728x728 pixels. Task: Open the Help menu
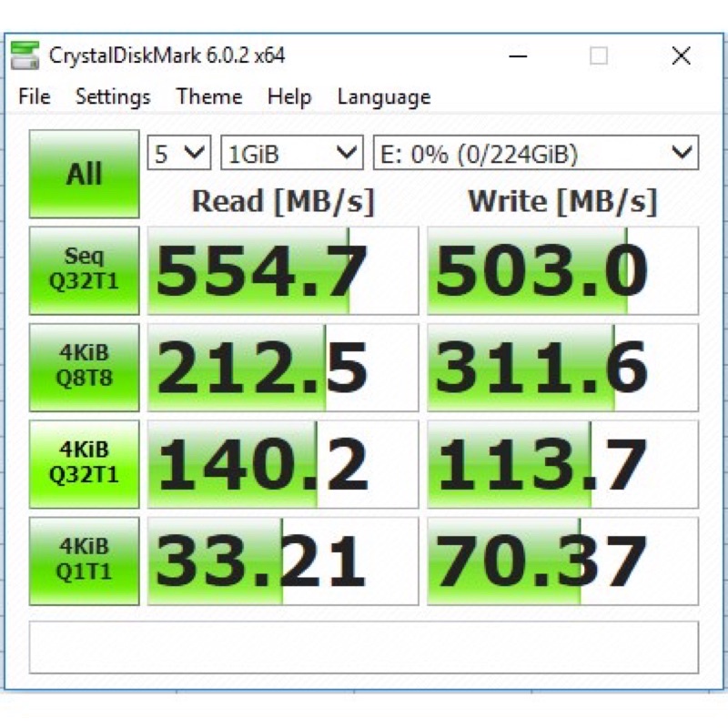288,96
